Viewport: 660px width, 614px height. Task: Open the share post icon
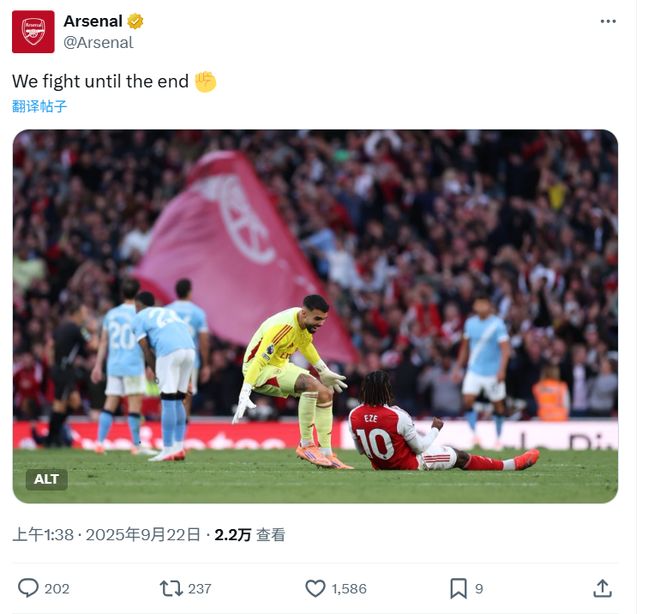(602, 588)
